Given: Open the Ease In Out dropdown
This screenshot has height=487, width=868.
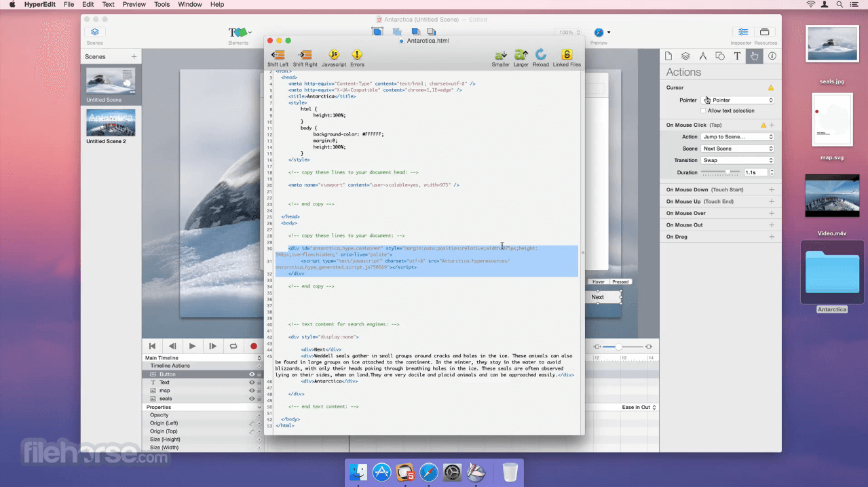Looking at the screenshot, I should pos(639,407).
